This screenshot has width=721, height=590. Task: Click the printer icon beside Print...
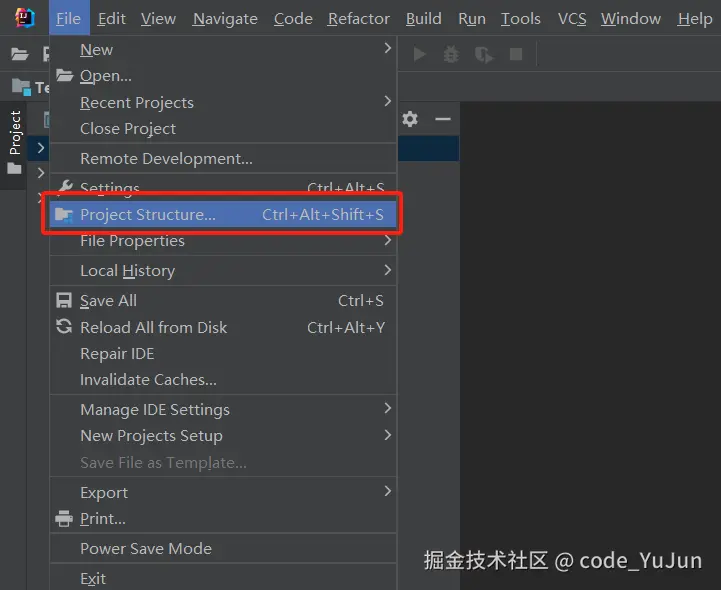[64, 519]
